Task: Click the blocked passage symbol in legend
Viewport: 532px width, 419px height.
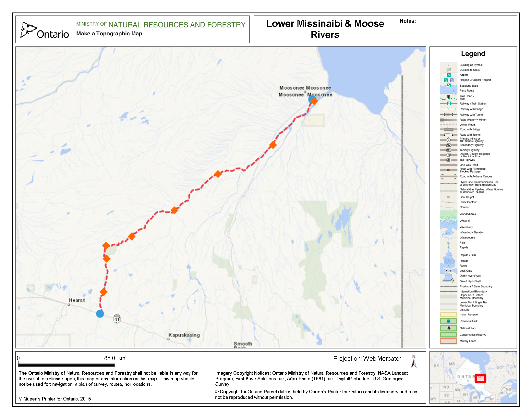Action: click(448, 170)
